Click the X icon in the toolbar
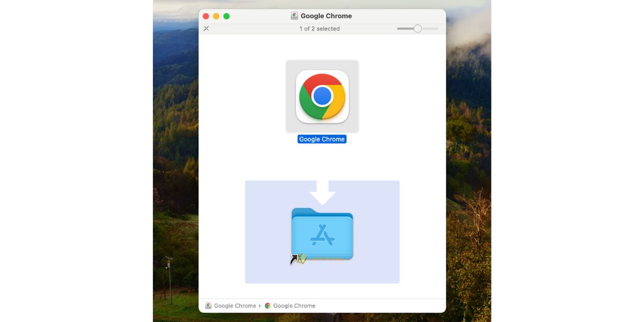Viewport: 644px width, 322px height. [x=206, y=28]
